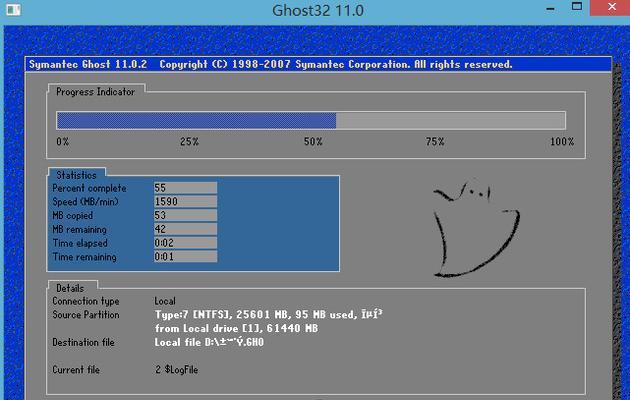
Task: Click the MB remaining label
Action: (80, 229)
